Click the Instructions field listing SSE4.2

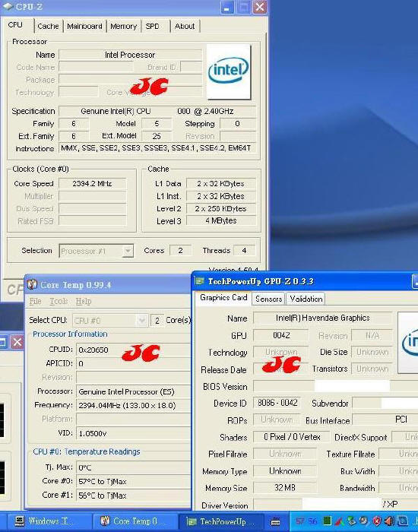157,148
